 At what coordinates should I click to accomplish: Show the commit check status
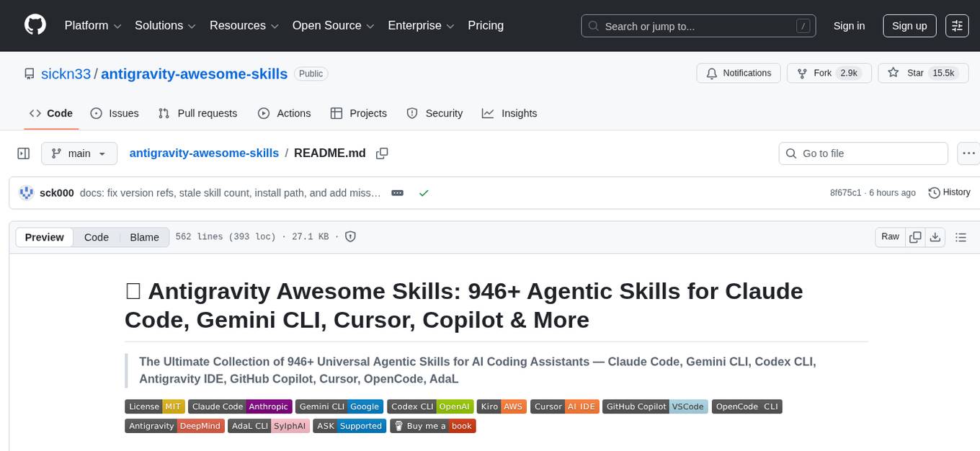tap(424, 193)
